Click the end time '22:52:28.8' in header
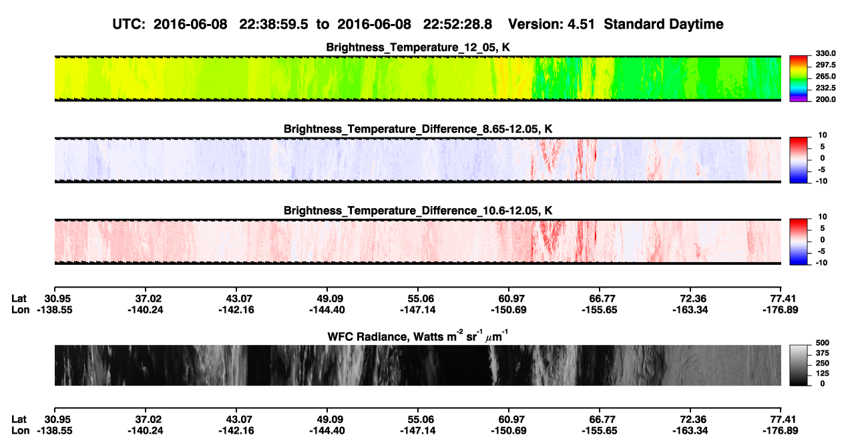 pos(458,25)
